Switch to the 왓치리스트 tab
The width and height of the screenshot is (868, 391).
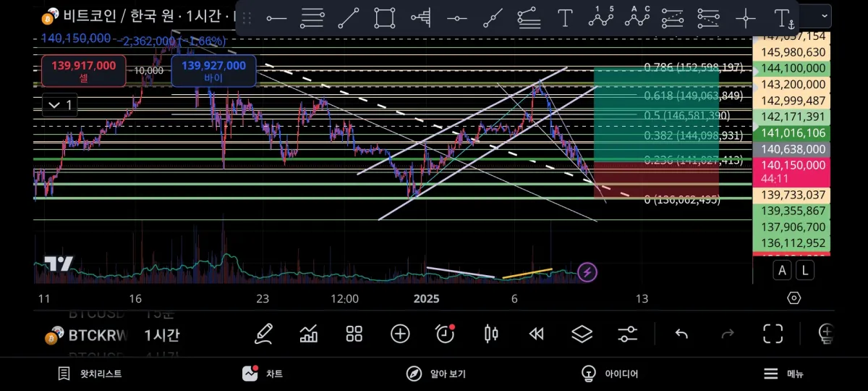[90, 374]
